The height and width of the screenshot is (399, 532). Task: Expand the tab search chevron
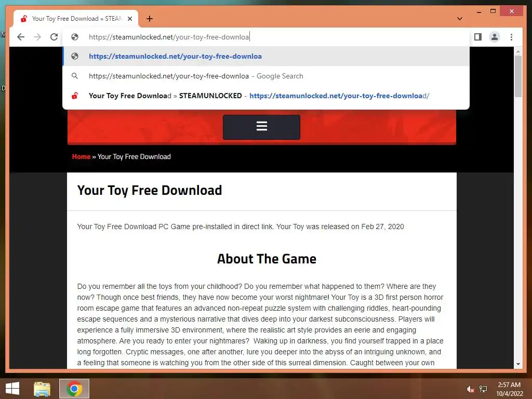tap(460, 19)
